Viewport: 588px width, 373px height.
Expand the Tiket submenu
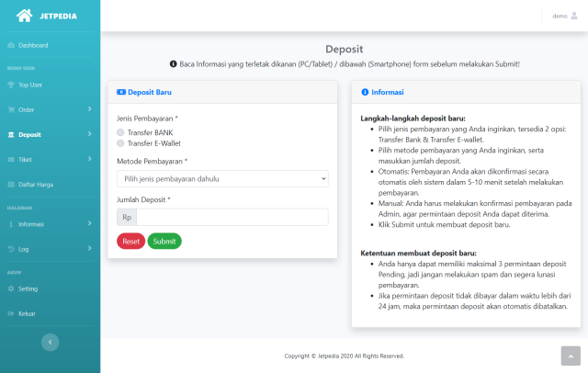(50, 159)
